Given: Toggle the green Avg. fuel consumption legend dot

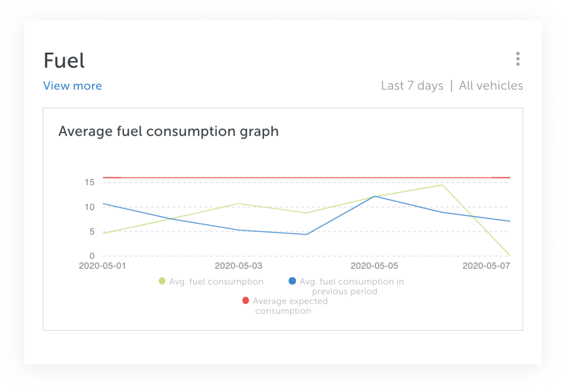Looking at the screenshot, I should tap(162, 281).
